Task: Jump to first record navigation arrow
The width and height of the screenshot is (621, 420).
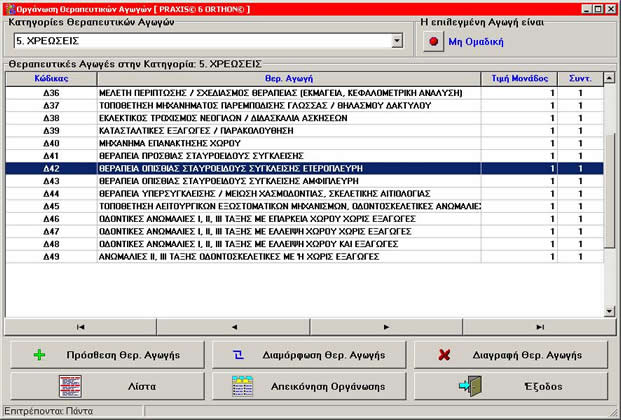Action: click(80, 326)
